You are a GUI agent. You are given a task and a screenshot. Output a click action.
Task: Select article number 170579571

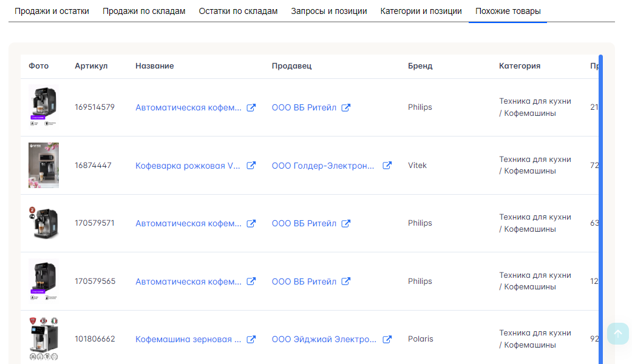click(x=95, y=223)
